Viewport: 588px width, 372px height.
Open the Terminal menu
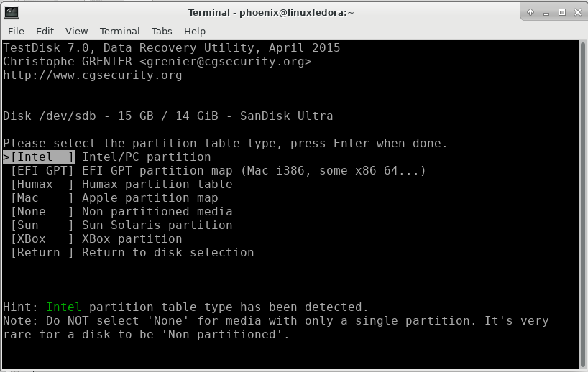119,31
